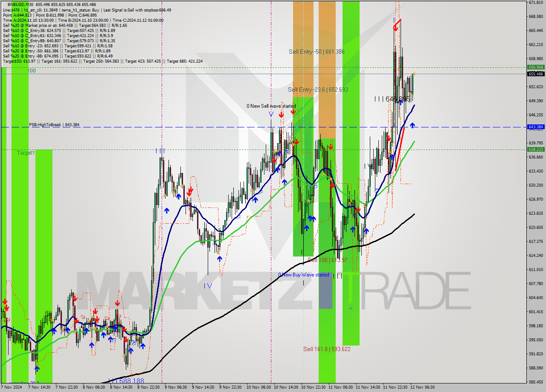
Task: Click the 'Point A:644.923' info line
Action: point(50,15)
